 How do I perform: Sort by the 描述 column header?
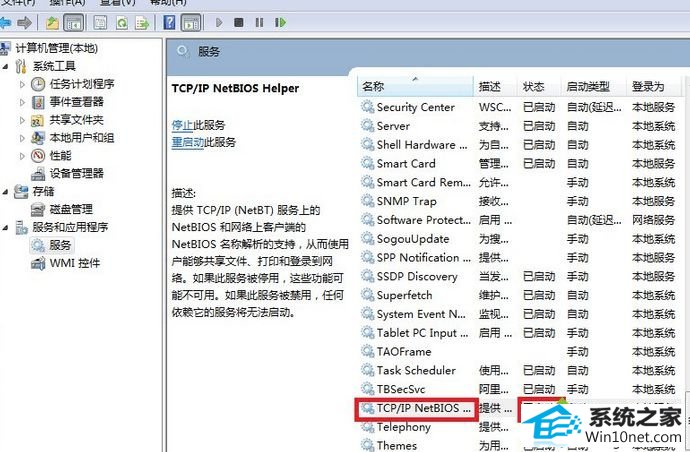coord(495,86)
